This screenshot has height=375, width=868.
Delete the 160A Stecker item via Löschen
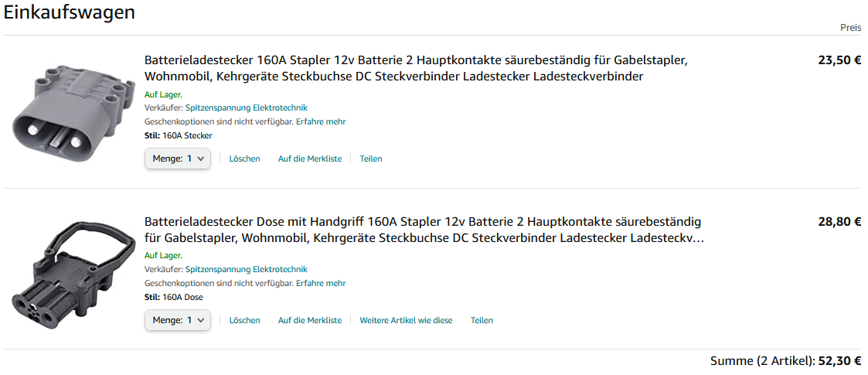pyautogui.click(x=244, y=159)
